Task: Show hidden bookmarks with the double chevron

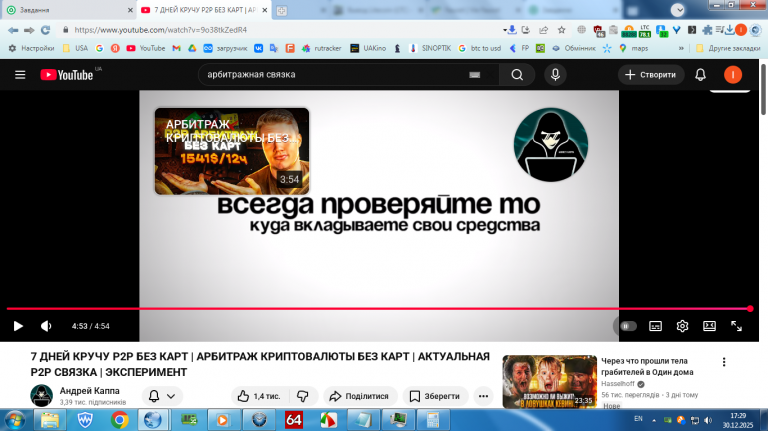Action: click(681, 48)
